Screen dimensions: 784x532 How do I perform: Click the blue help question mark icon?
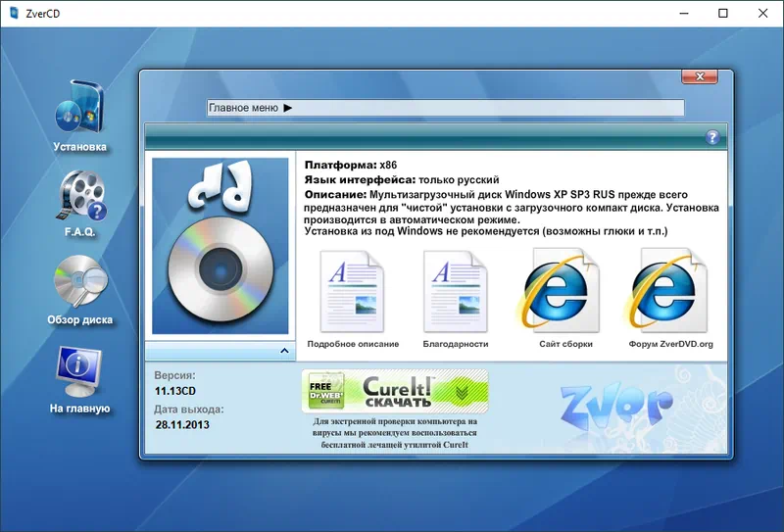(712, 137)
